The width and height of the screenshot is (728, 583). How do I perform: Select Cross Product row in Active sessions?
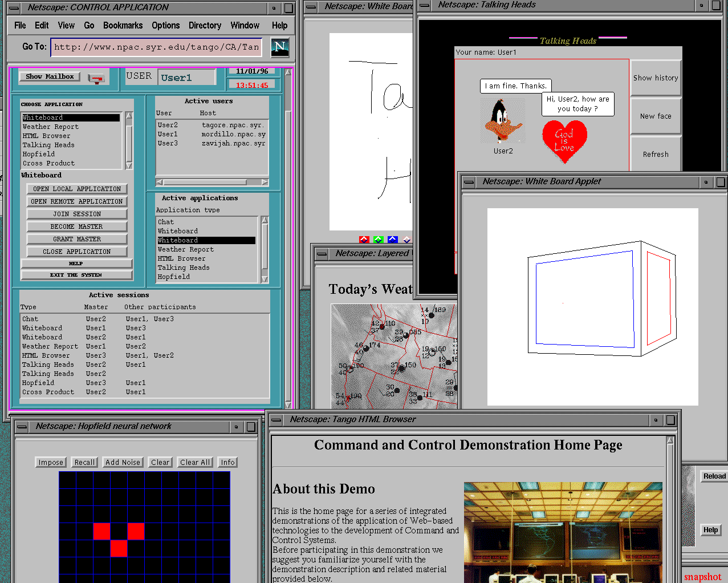(145, 392)
